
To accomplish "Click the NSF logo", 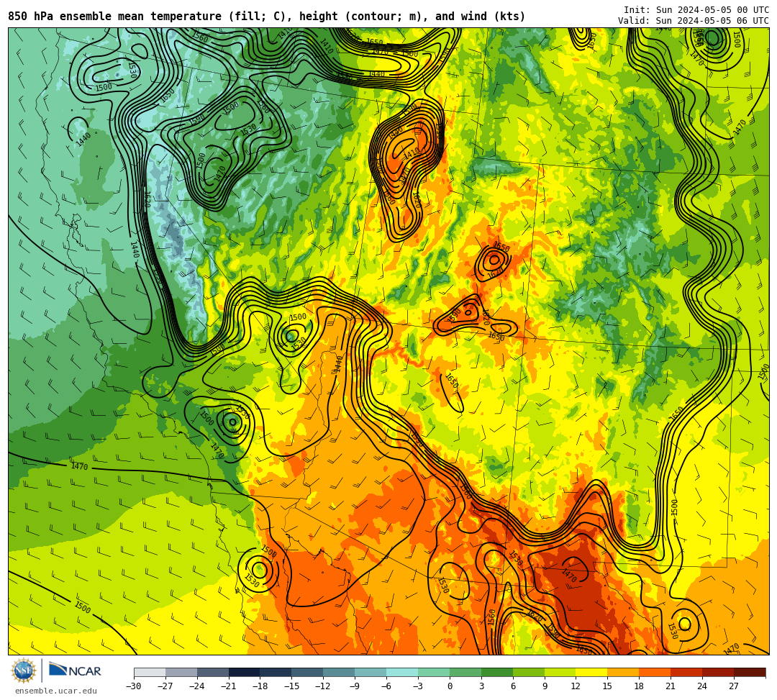I will [23, 671].
